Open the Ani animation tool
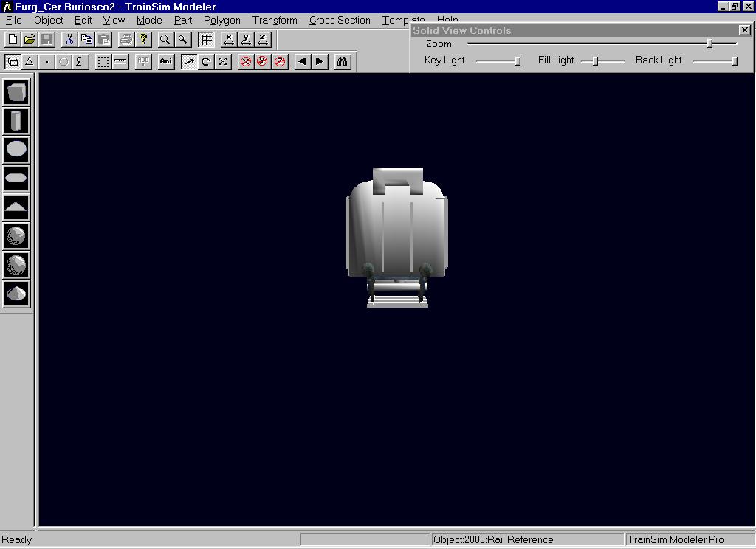This screenshot has height=549, width=756. coord(166,62)
